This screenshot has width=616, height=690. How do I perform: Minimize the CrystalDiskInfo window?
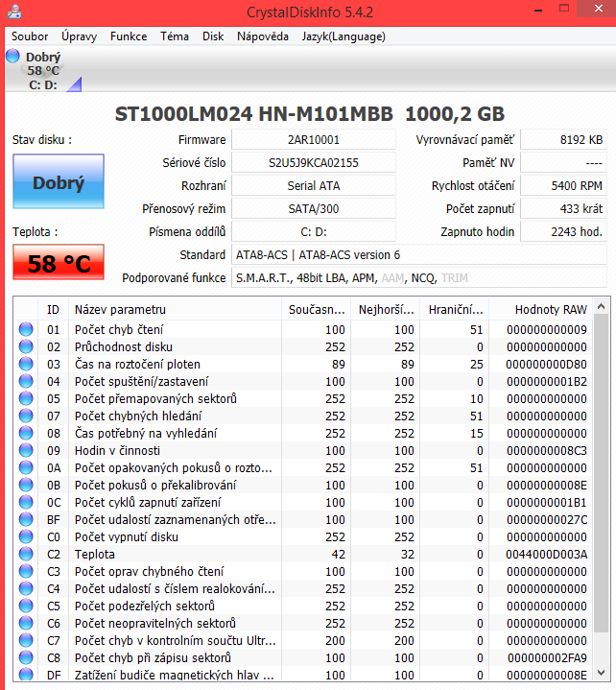[x=538, y=10]
